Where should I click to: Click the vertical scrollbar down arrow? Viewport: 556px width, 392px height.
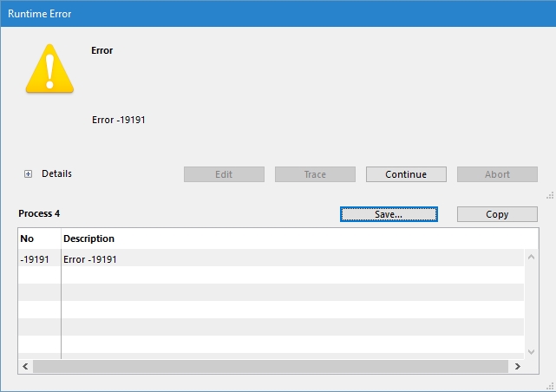pos(532,351)
